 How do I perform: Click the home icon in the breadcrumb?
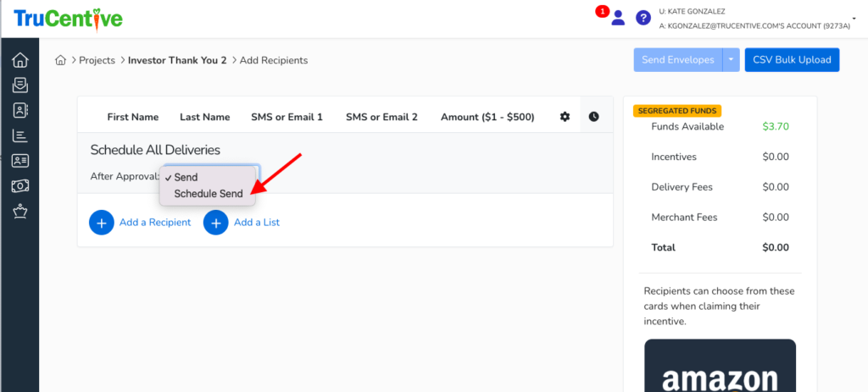pos(60,60)
